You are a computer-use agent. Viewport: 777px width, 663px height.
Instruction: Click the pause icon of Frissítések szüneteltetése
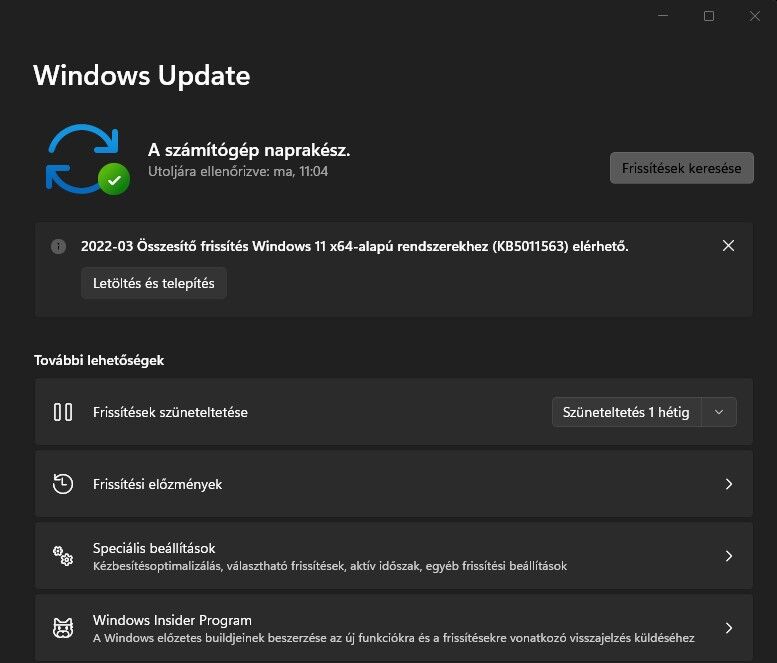63,412
